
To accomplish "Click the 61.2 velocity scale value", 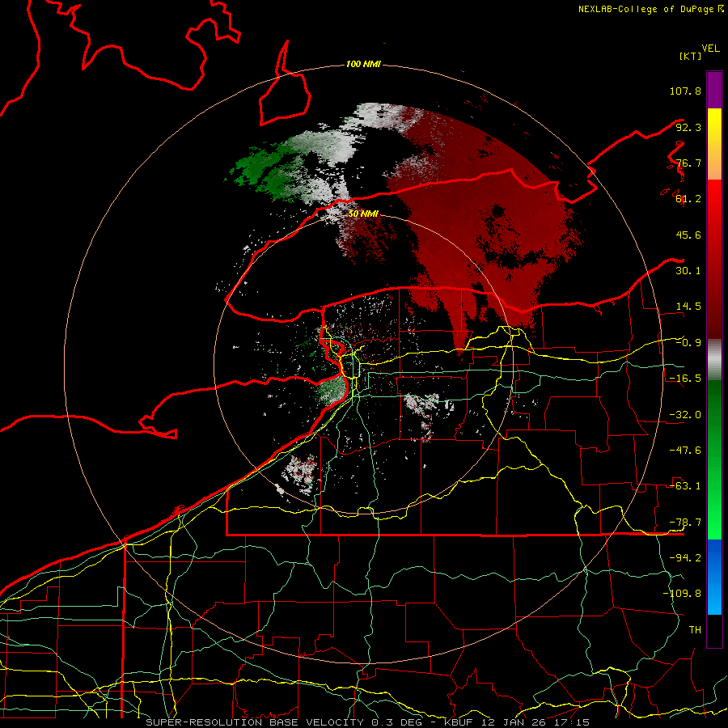I will coord(688,199).
